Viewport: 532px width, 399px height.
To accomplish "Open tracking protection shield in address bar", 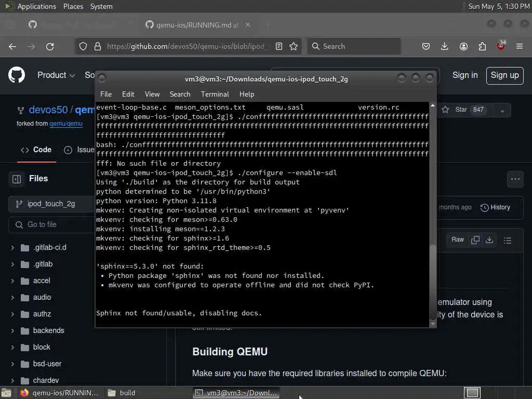I will point(83,46).
